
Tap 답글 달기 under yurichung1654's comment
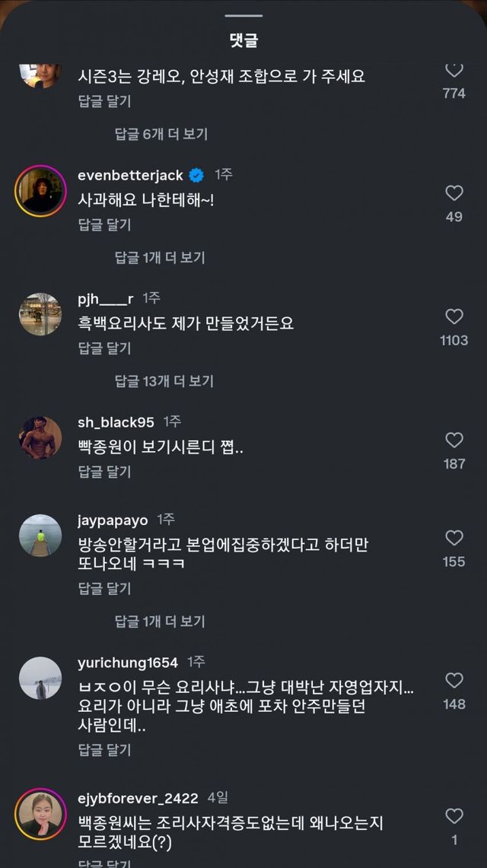pyautogui.click(x=104, y=750)
